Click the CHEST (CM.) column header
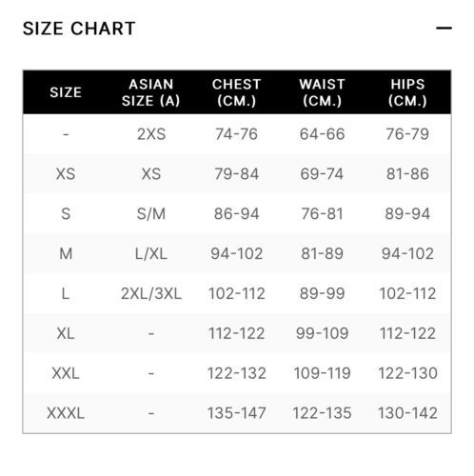474x476 pixels. pyautogui.click(x=236, y=92)
